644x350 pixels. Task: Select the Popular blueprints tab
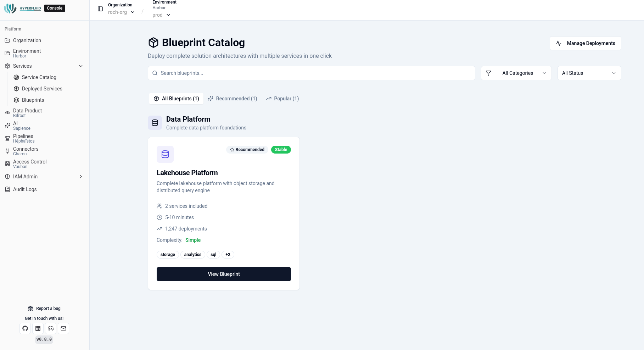[x=282, y=99]
